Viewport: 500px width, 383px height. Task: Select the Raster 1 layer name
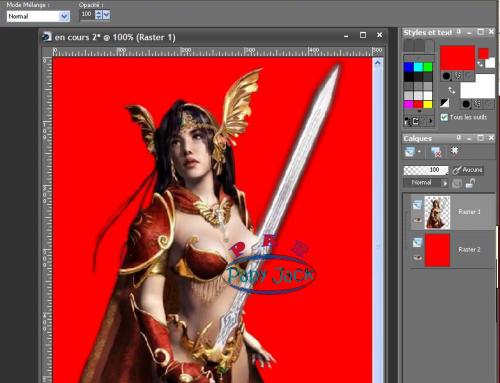coord(469,212)
